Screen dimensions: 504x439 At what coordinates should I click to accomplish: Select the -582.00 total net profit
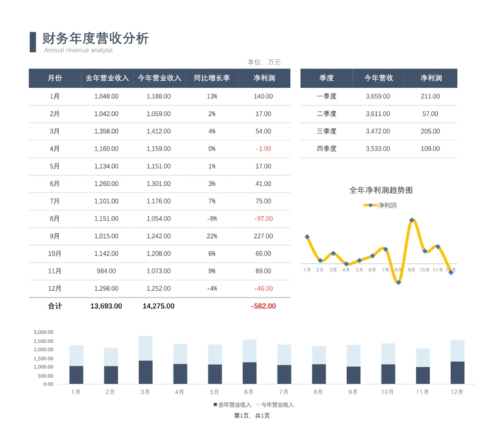tap(263, 306)
